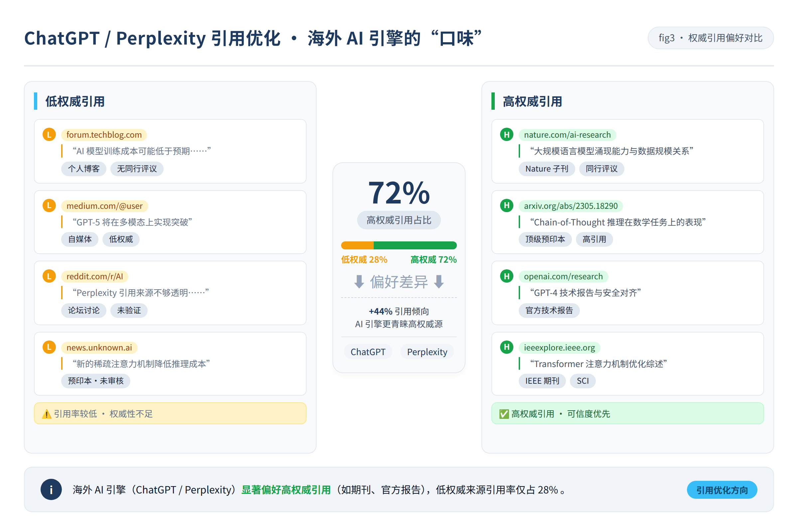The image size is (798, 532).
Task: Click the warning triangle icon in yellow bar
Action: (x=46, y=414)
